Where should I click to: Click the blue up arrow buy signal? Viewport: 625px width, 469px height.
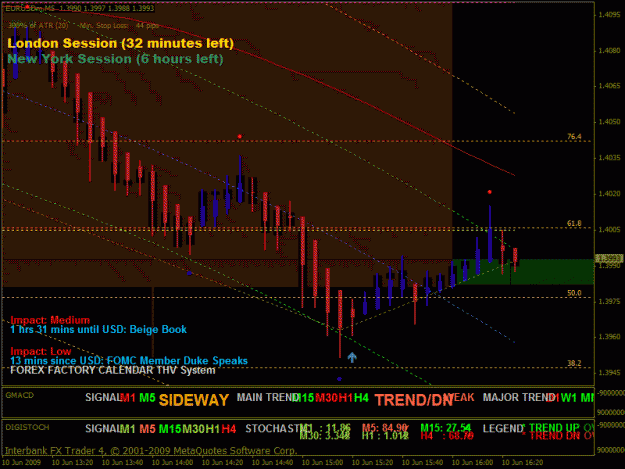[352, 357]
